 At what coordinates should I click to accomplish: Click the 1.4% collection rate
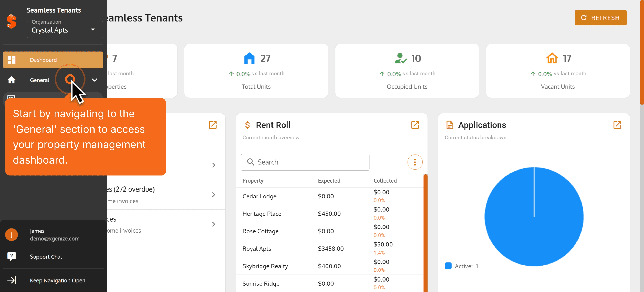coord(379,253)
